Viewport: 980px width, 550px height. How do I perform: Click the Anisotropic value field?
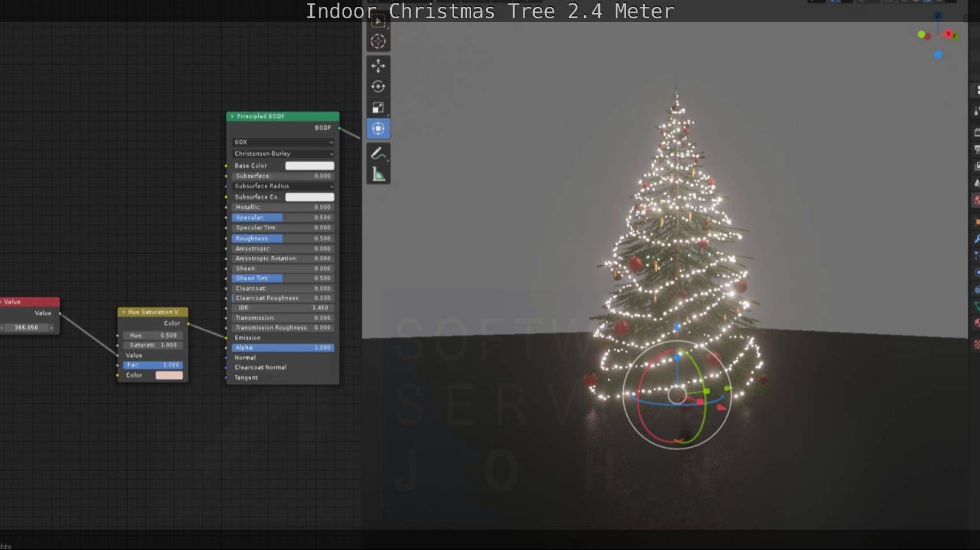[x=283, y=248]
